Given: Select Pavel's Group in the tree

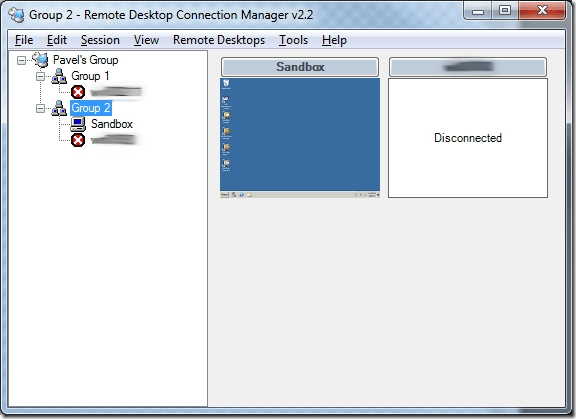Looking at the screenshot, I should pyautogui.click(x=86, y=60).
